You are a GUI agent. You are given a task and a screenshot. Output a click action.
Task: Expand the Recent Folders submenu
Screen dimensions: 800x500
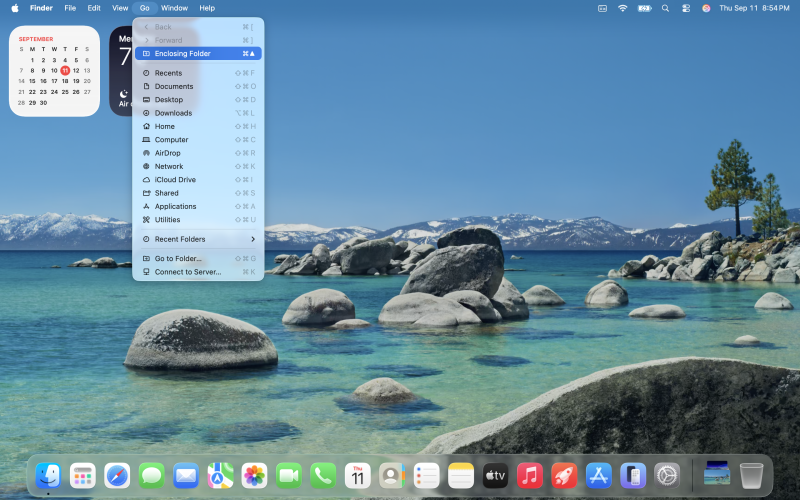click(x=198, y=239)
